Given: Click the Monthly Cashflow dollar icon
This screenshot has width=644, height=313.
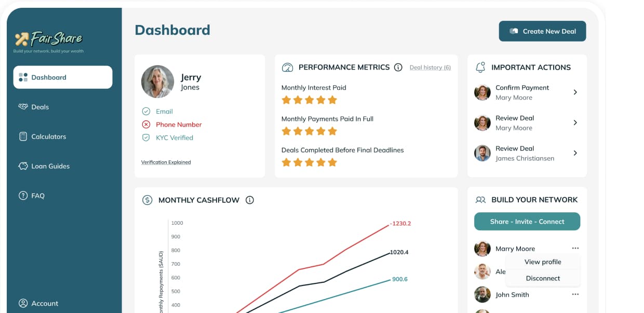Looking at the screenshot, I should click(147, 200).
